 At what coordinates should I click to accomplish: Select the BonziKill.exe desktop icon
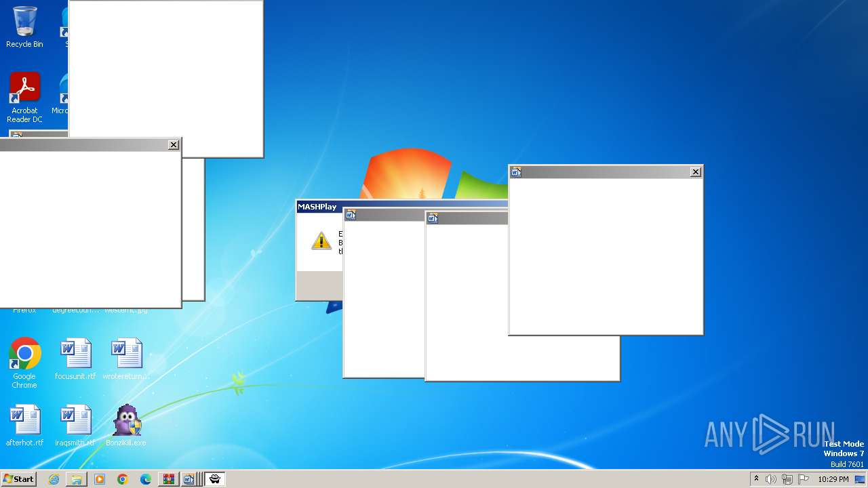(126, 426)
